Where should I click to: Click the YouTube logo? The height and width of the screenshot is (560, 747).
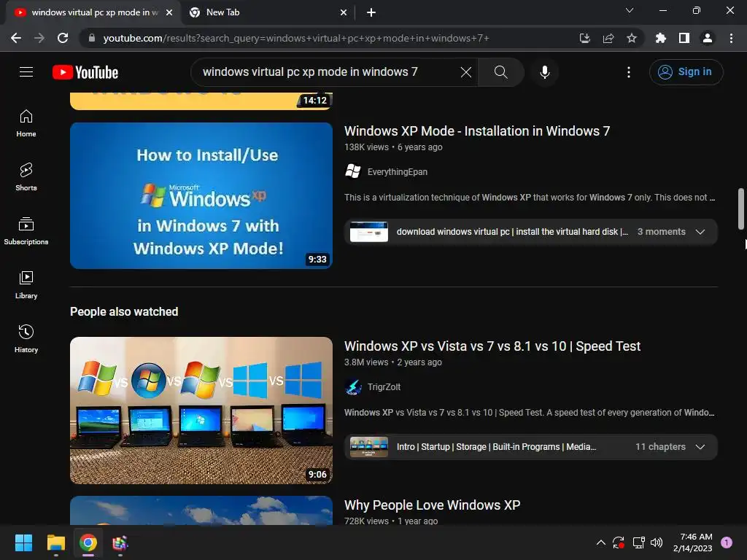pos(85,72)
